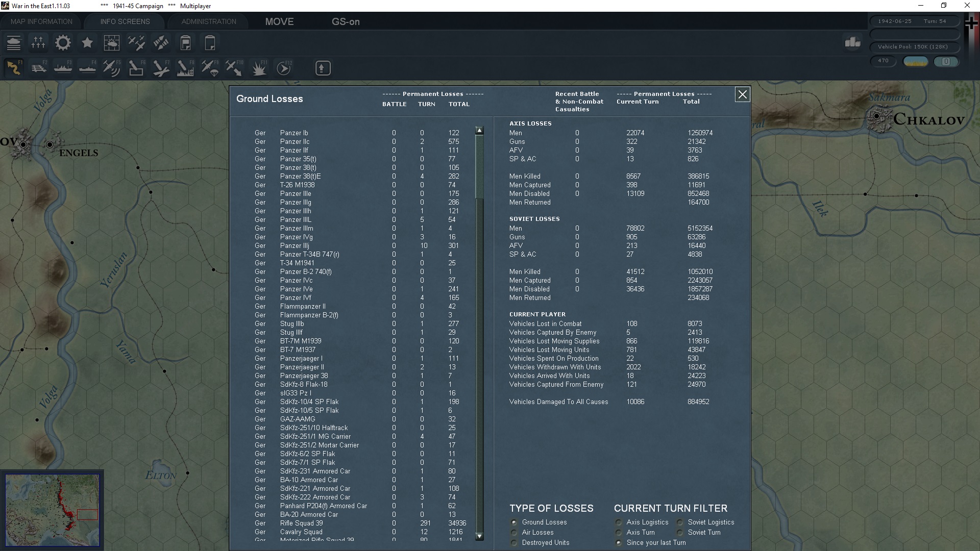Open the ADMINISTRATION tab

pos(209,21)
